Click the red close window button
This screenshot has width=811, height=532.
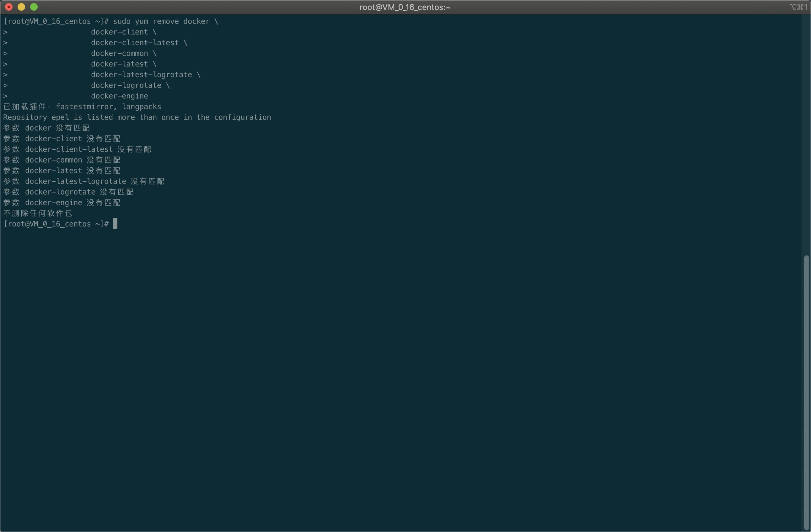tap(9, 7)
